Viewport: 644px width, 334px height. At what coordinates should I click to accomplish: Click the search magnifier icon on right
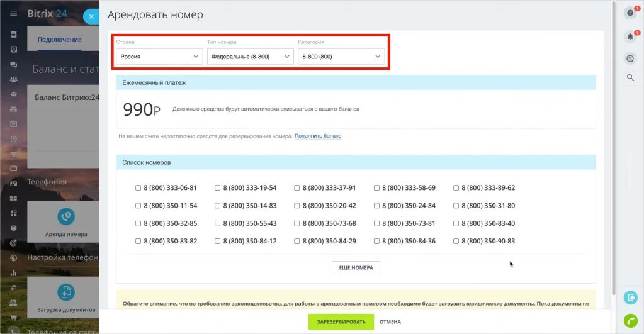click(x=630, y=77)
